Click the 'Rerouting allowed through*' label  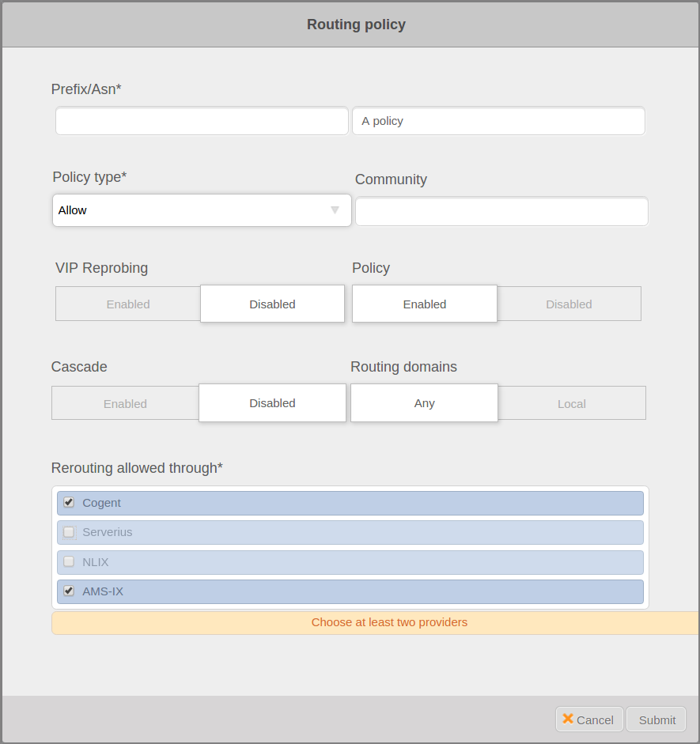137,468
